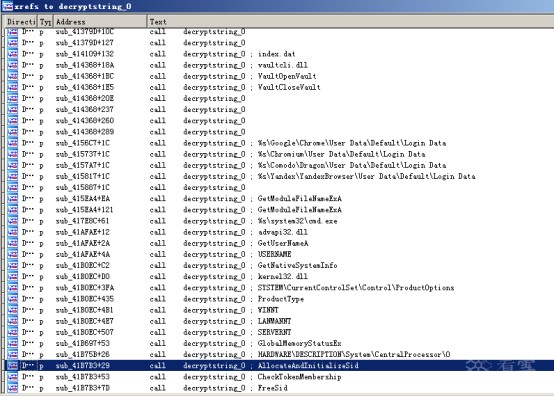Image resolution: width=554 pixels, height=396 pixels.
Task: Click the window icon in the xrefs title bar
Action: [x=7, y=6]
